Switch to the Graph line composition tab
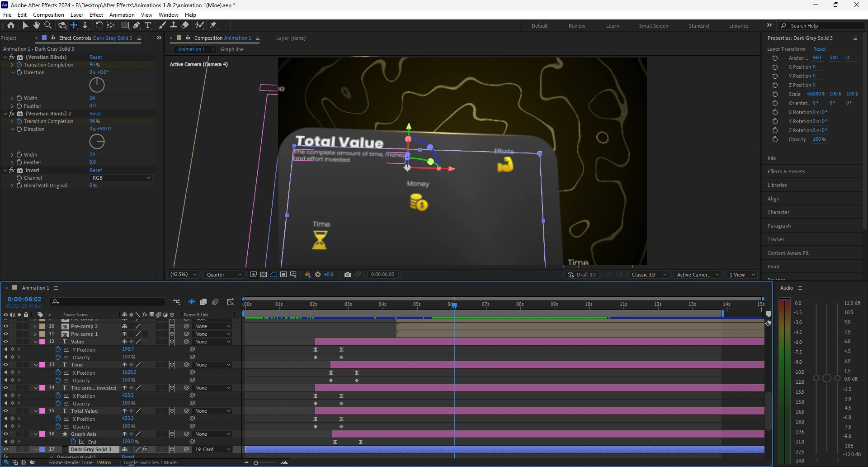 tap(232, 49)
